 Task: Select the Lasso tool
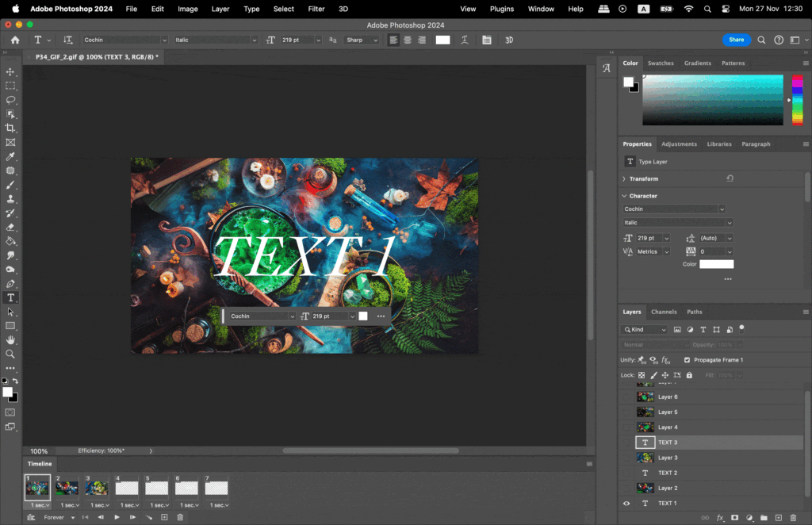coord(10,99)
